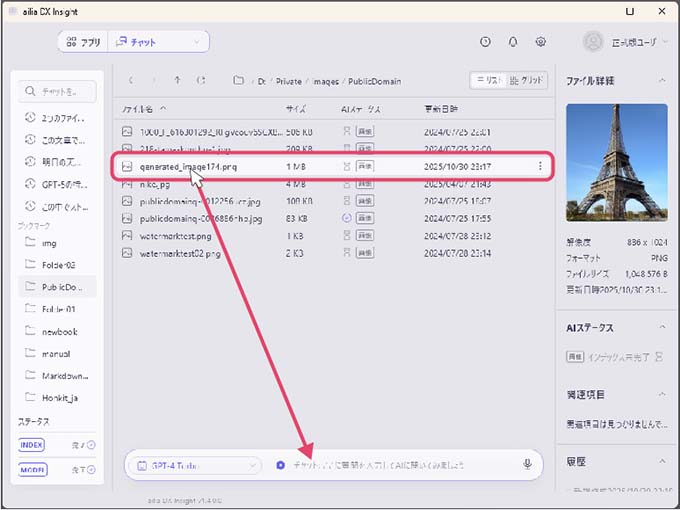Open the GPT-4 Turbo model dropdown
Image resolution: width=680 pixels, height=510 pixels.
tap(193, 465)
